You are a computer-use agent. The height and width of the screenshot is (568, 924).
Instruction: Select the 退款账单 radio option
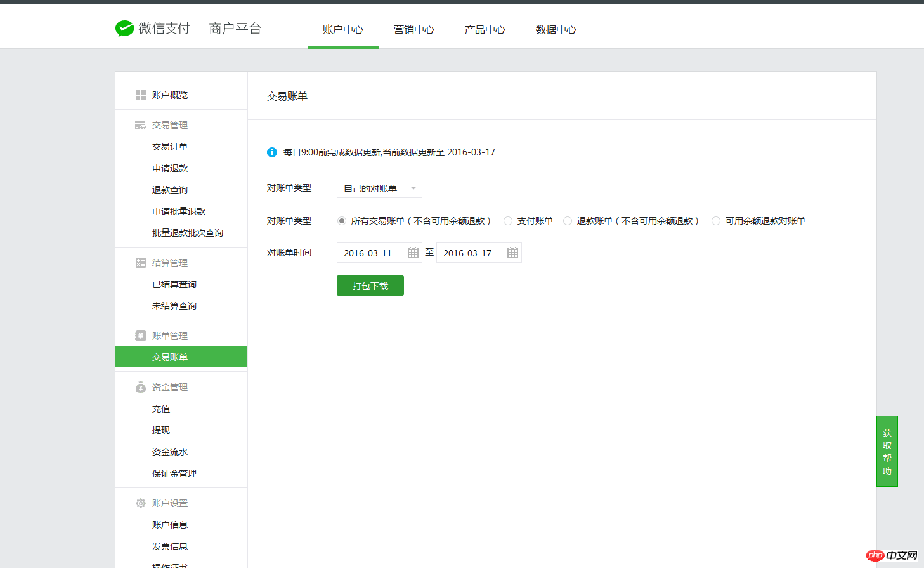pos(568,221)
